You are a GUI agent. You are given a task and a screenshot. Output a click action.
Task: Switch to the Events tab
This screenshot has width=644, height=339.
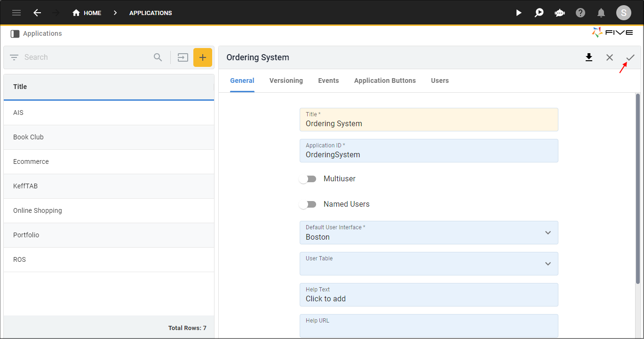tap(328, 81)
